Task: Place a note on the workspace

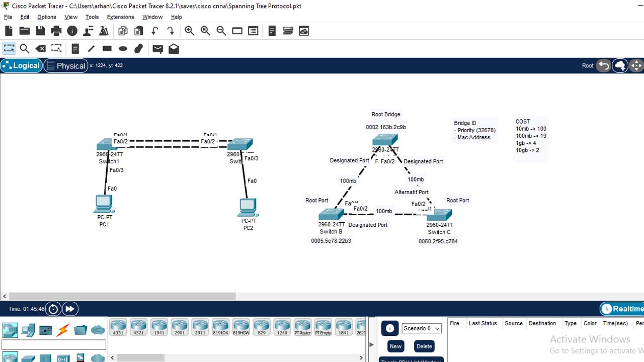Action: click(75, 49)
